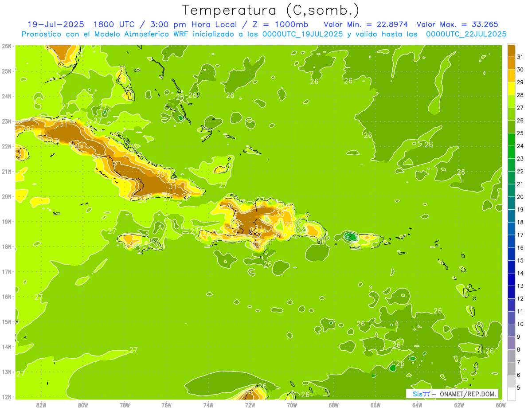
Task: Click the 26N latitude axis label
Action: tap(6, 46)
